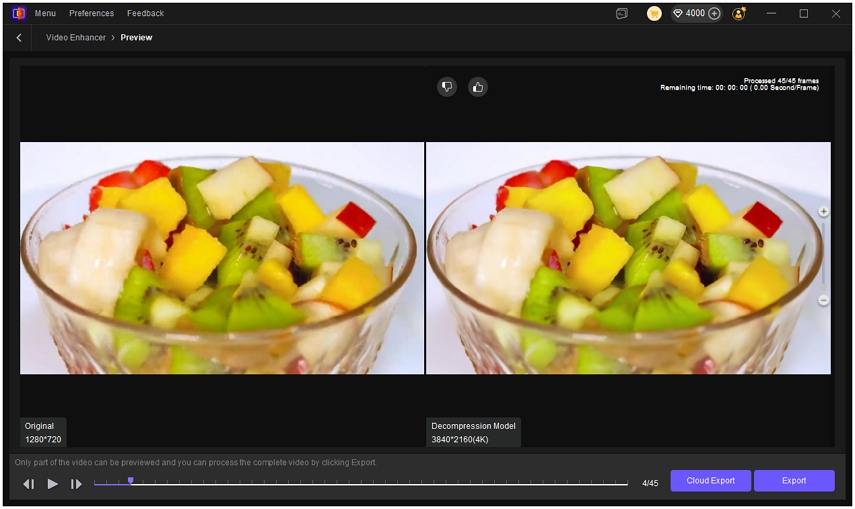The width and height of the screenshot is (855, 509).
Task: Click the Cloud Export button
Action: tap(711, 481)
